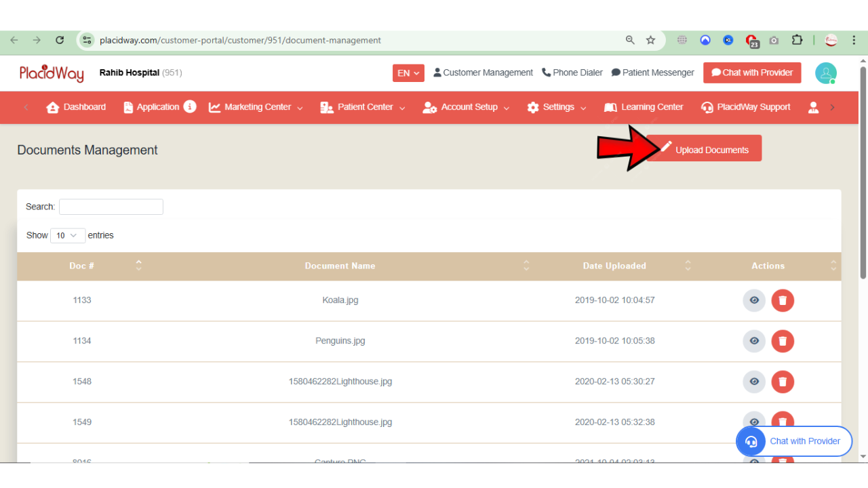Open Customer Management

pyautogui.click(x=483, y=73)
